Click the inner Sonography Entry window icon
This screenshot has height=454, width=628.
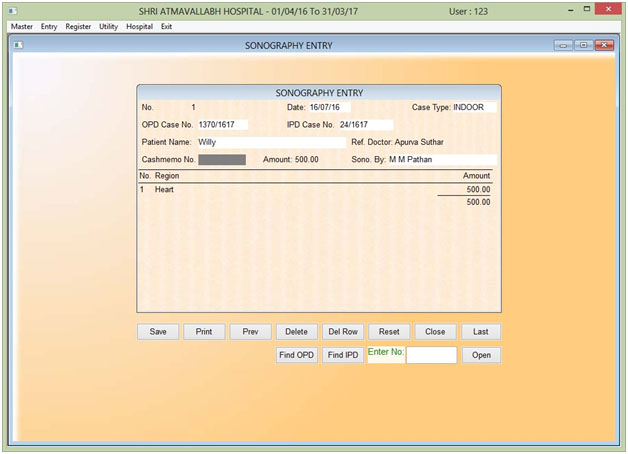click(18, 45)
